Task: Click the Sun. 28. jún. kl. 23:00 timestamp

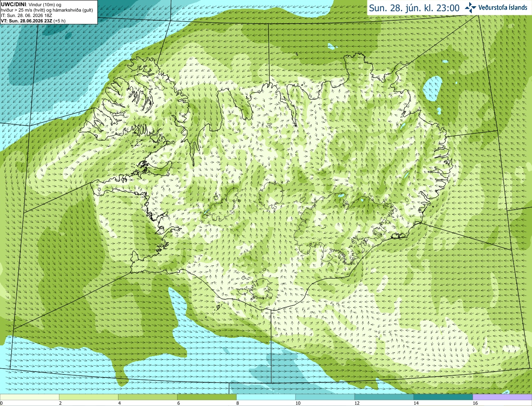Action: tap(414, 8)
